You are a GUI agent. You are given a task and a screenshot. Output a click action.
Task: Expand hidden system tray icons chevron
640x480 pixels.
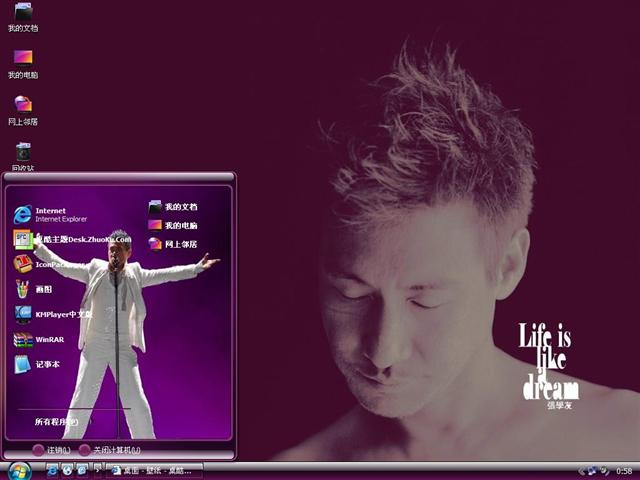click(x=581, y=471)
